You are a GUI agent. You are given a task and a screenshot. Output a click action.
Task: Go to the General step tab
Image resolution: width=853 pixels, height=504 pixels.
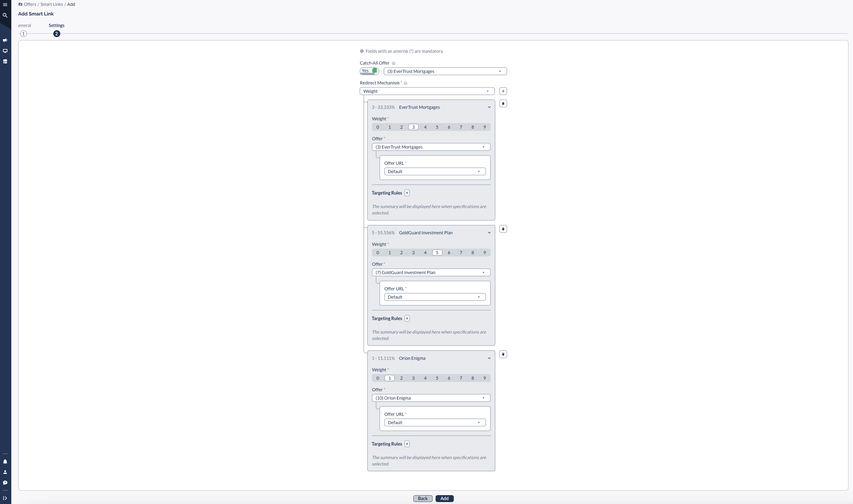tap(25, 26)
